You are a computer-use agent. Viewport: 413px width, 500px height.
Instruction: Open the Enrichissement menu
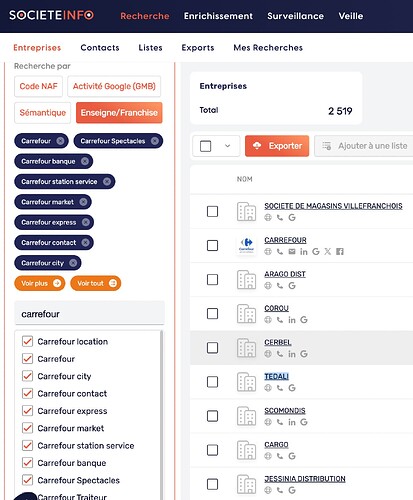218,16
